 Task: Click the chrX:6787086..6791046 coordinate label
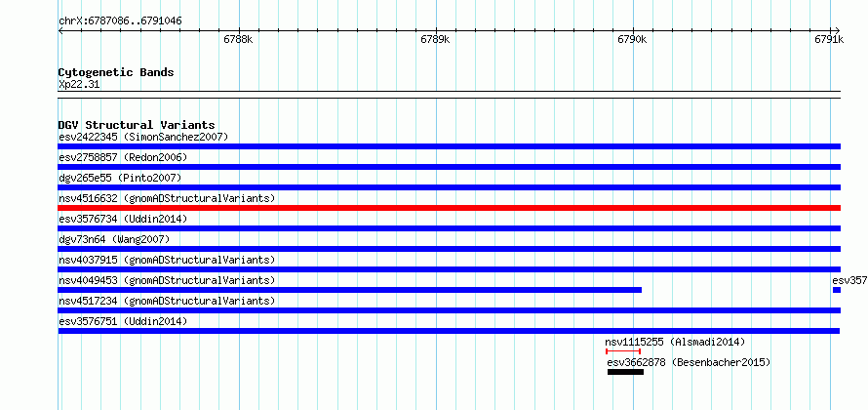click(x=120, y=21)
